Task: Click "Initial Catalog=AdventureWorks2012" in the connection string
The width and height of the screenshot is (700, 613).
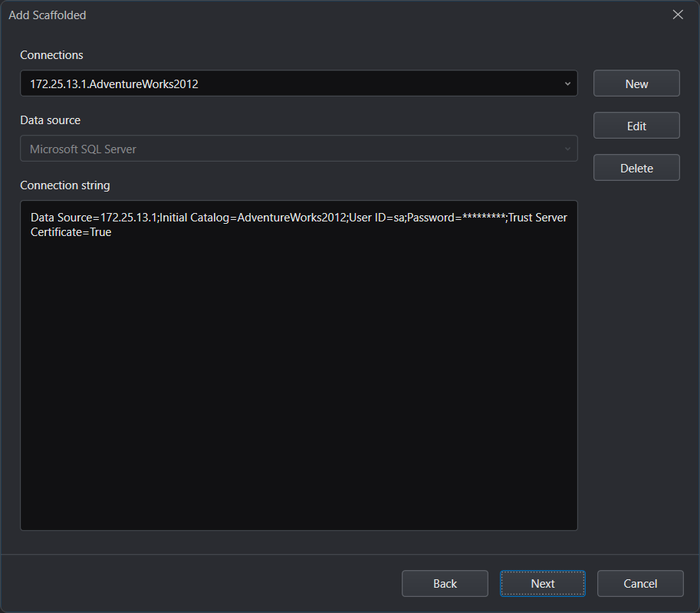Action: point(252,218)
